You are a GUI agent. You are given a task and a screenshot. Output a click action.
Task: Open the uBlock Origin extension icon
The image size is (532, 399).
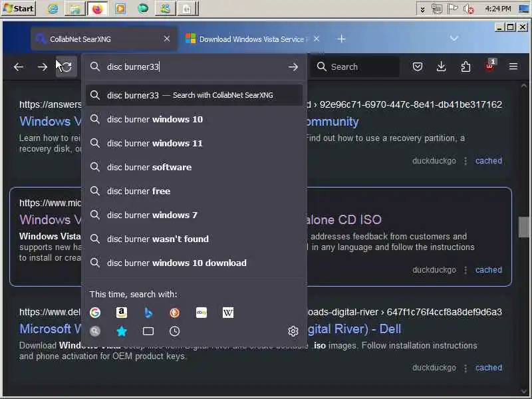(490, 66)
